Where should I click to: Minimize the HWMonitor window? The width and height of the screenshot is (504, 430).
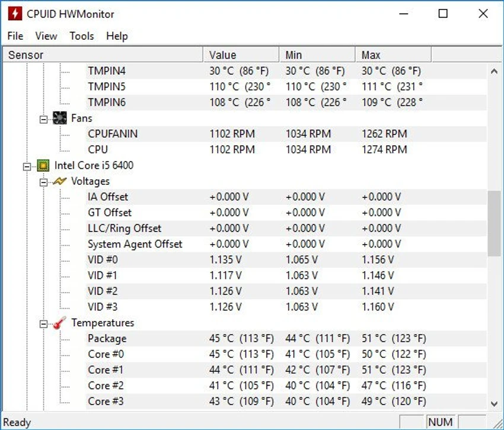click(403, 14)
